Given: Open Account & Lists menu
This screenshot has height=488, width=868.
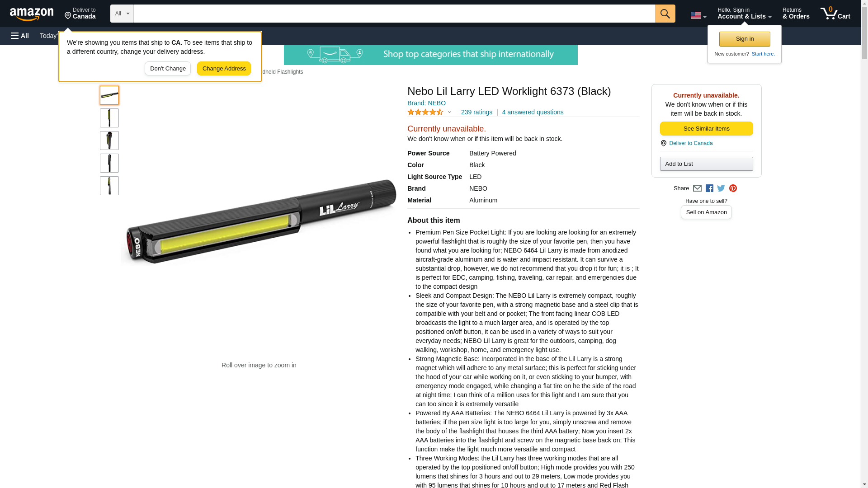Looking at the screenshot, I should click(744, 14).
